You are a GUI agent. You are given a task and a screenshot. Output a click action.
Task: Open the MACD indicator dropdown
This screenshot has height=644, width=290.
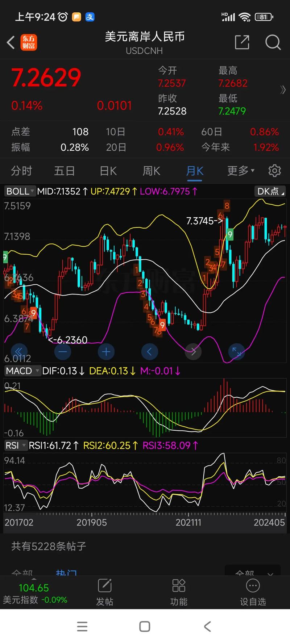click(22, 371)
